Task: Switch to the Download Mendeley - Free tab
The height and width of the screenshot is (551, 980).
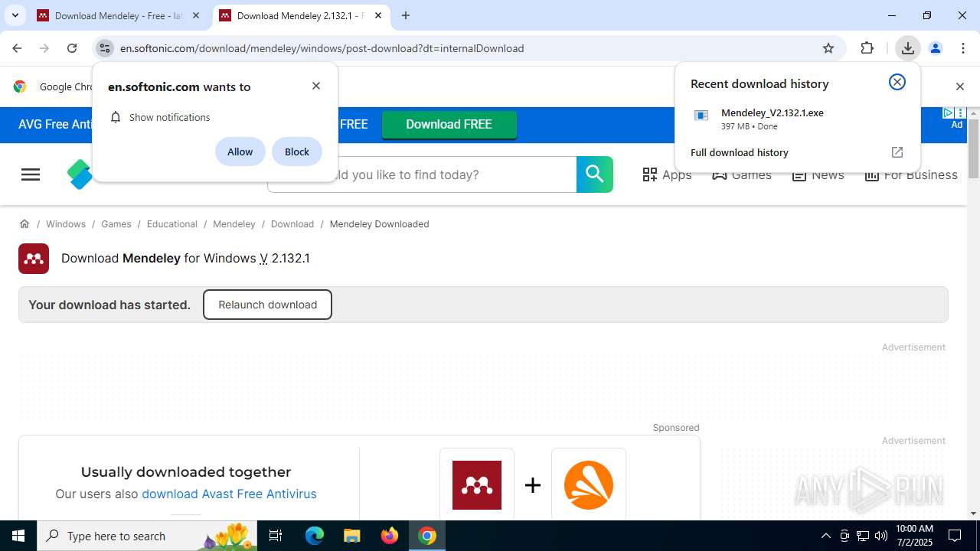Action: (x=119, y=15)
